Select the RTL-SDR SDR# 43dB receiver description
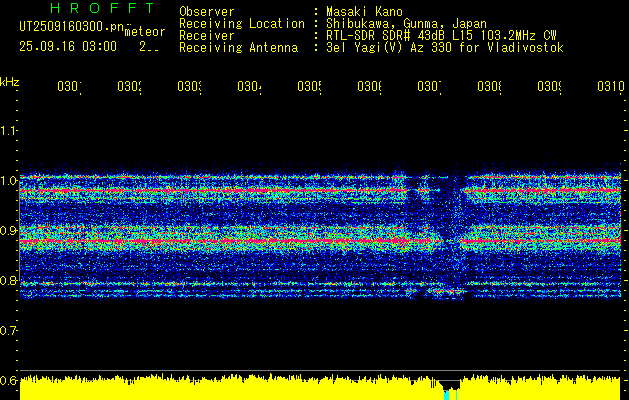This screenshot has height=400, width=629. (441, 36)
